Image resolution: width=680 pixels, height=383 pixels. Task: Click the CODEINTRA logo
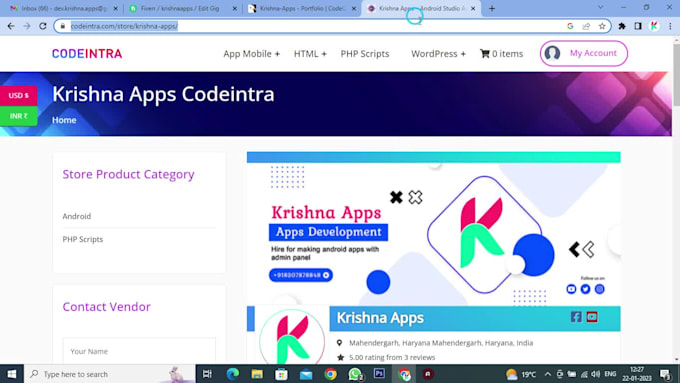[x=87, y=54]
